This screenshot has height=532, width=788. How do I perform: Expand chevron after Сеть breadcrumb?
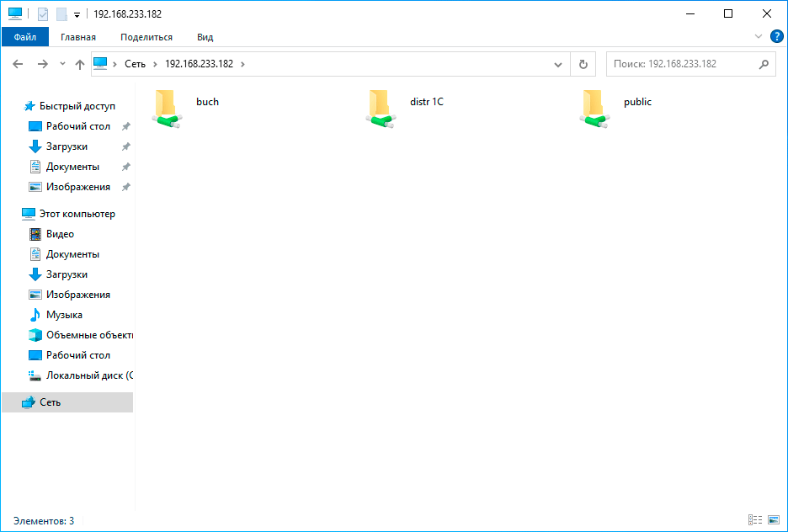coord(155,64)
